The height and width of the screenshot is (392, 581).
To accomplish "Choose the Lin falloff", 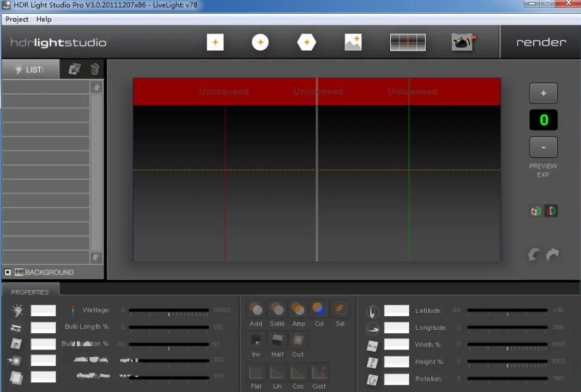I will 277,372.
